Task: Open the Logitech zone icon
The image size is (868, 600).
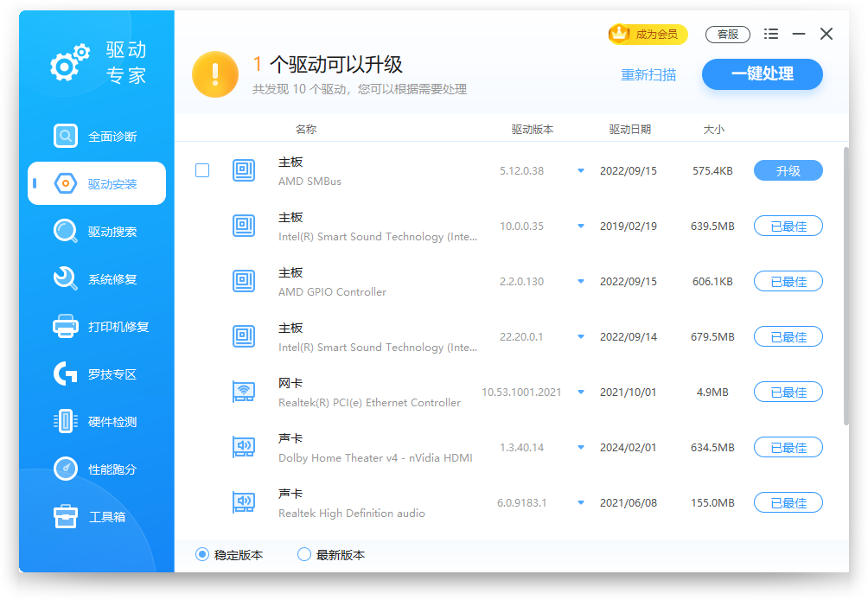Action: click(x=66, y=374)
